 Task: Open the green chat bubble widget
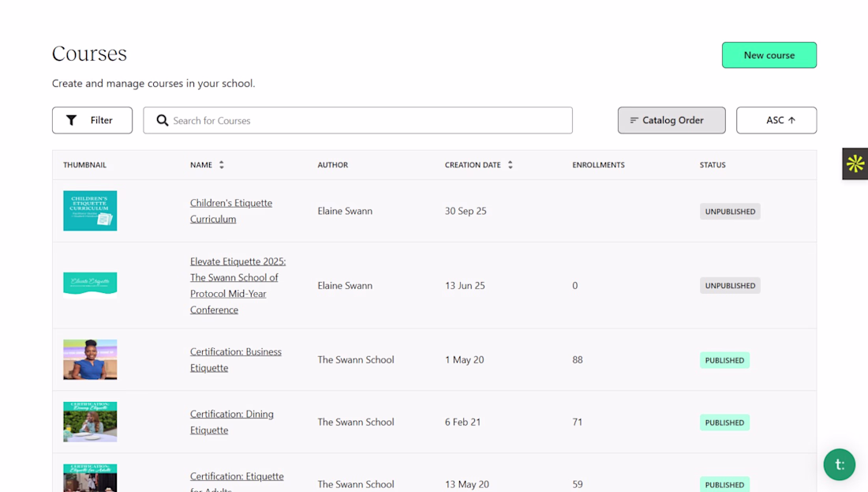click(x=840, y=464)
